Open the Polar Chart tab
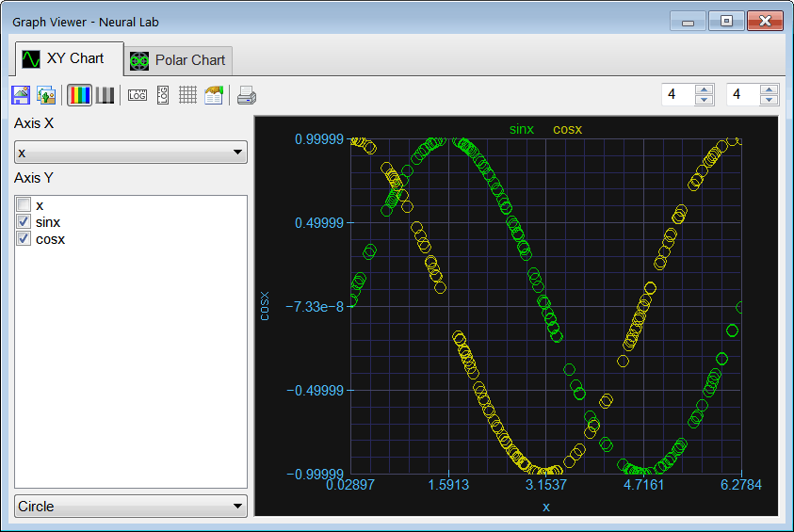This screenshot has height=532, width=794. pos(178,61)
